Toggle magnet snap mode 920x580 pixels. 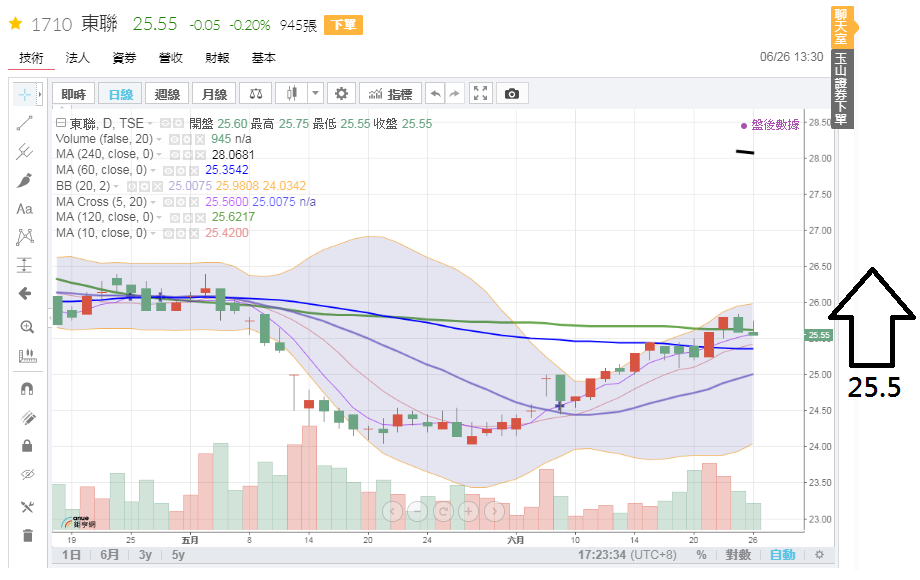(27, 389)
